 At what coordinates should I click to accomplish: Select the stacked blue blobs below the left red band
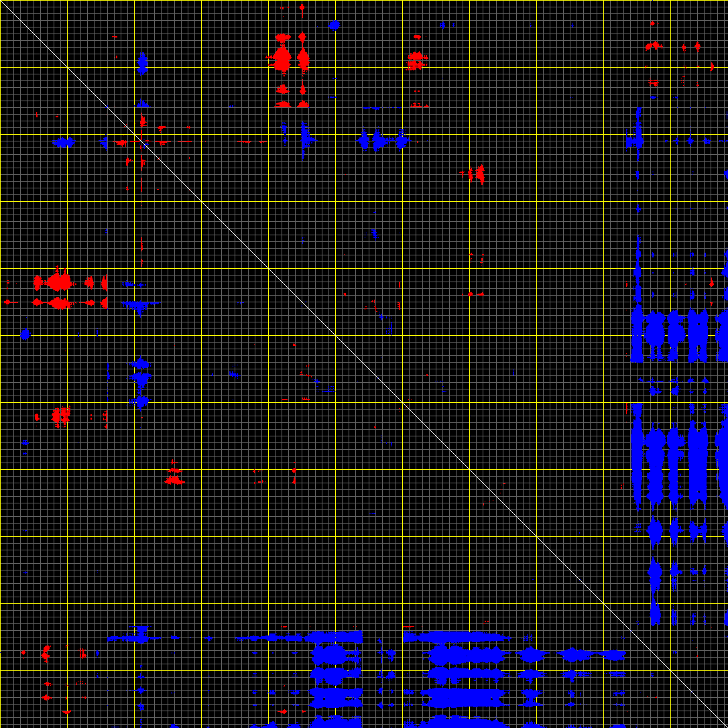click(141, 382)
